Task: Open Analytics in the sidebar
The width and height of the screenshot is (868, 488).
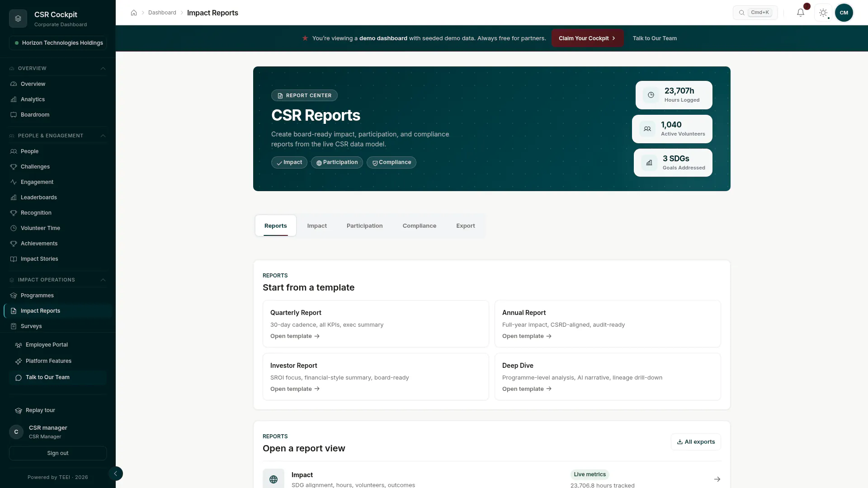Action: pyautogui.click(x=58, y=99)
